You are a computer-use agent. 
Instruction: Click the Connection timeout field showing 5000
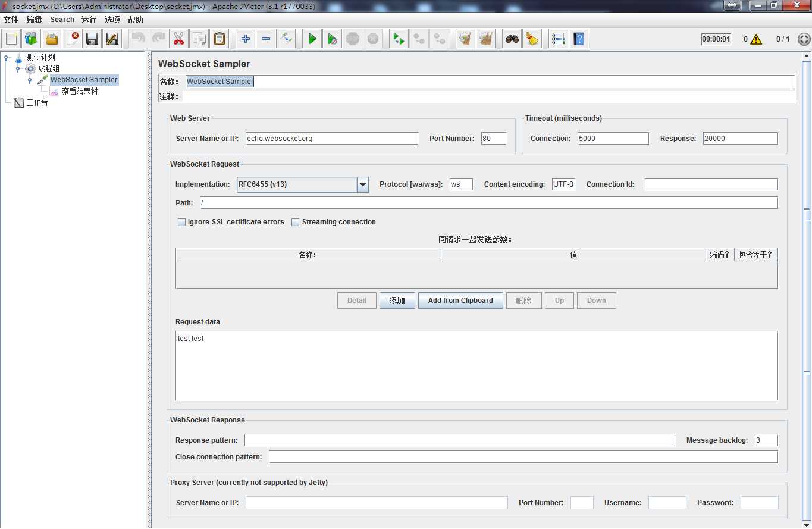tap(613, 139)
